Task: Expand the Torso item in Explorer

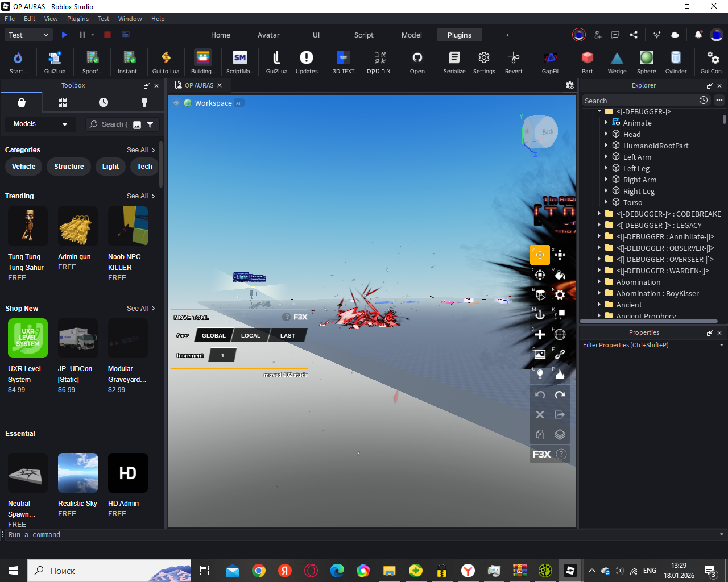Action: click(x=606, y=202)
